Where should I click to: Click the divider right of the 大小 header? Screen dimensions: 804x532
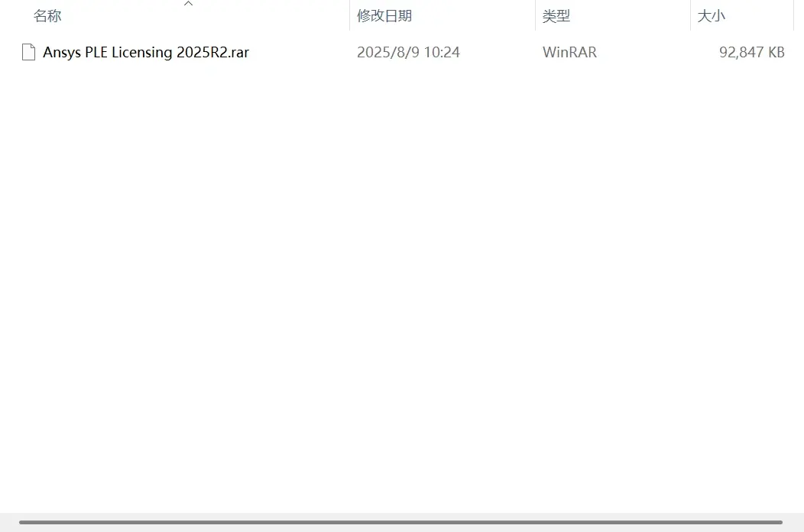(793, 15)
